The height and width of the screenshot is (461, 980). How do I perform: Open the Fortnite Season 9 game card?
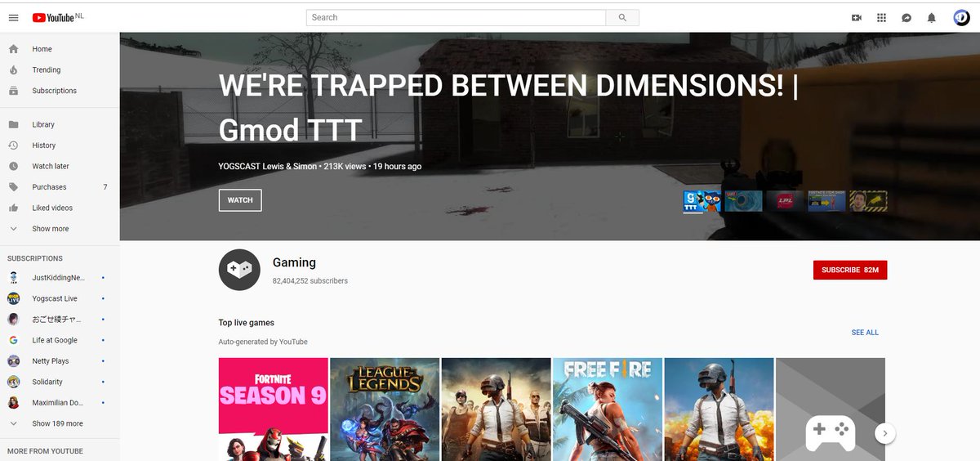click(274, 409)
